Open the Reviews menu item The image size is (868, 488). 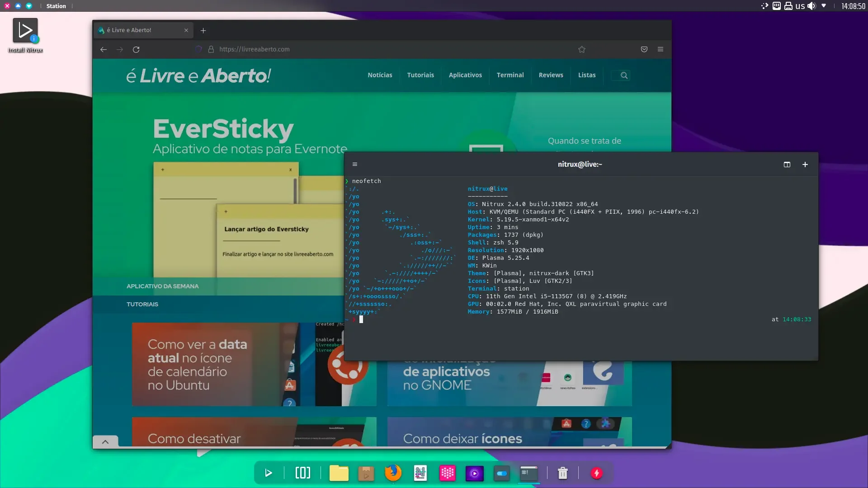[x=551, y=75]
